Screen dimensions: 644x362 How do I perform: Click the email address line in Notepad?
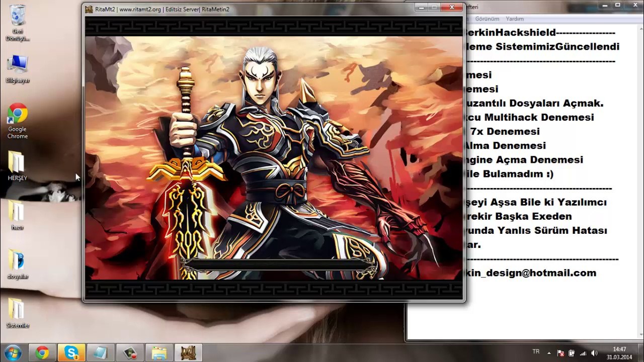point(530,273)
